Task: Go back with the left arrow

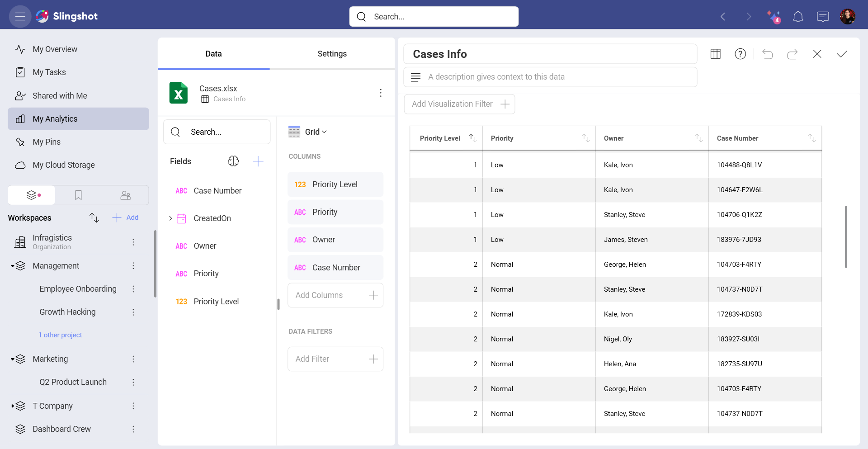Action: (723, 17)
